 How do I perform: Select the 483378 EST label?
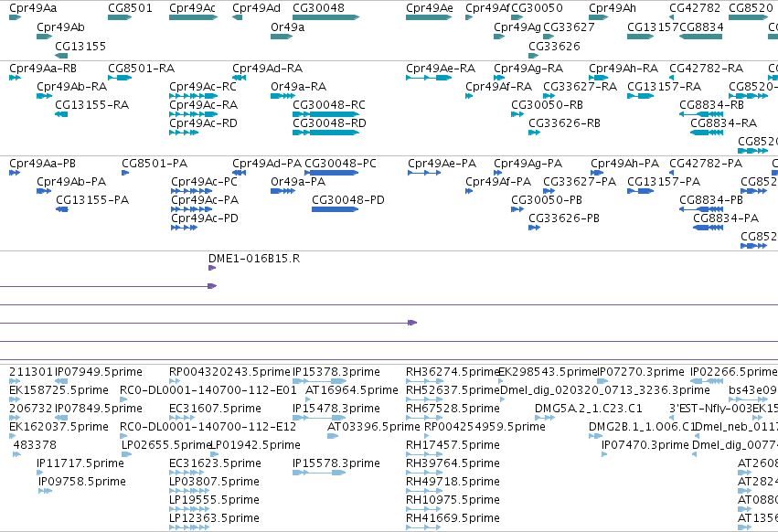coord(35,445)
